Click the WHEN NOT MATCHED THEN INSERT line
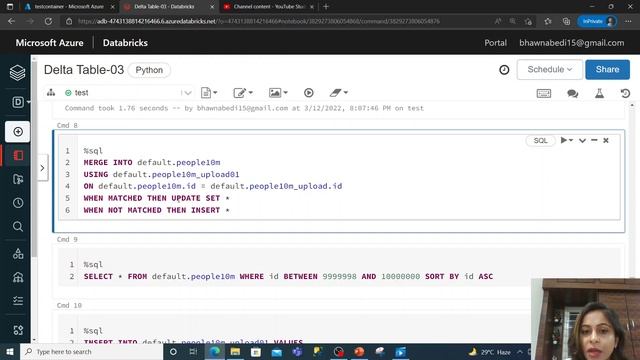640x360 pixels. click(156, 210)
